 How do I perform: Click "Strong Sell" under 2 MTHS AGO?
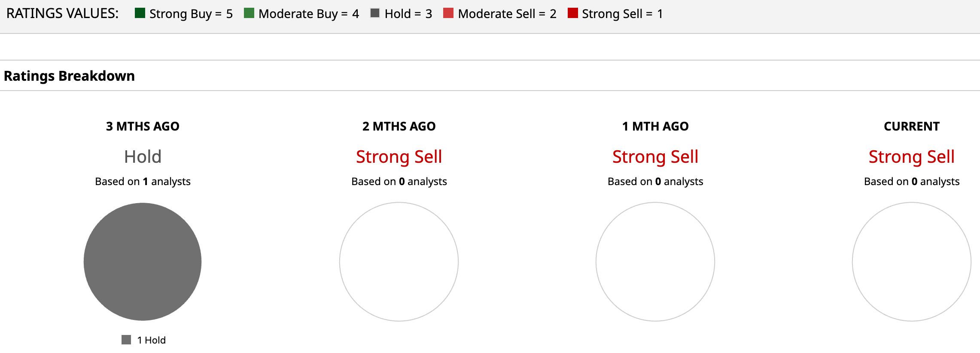pos(399,157)
